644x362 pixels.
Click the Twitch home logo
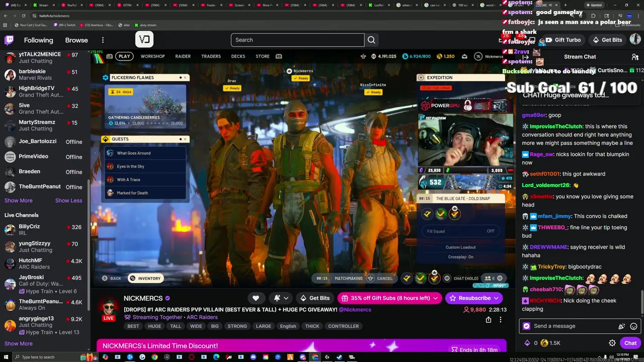(9, 40)
